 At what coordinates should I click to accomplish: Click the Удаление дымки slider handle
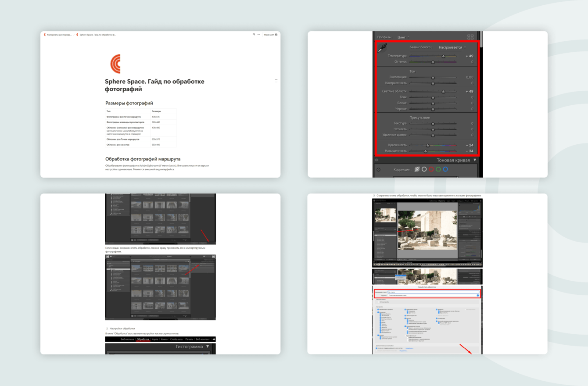(433, 135)
